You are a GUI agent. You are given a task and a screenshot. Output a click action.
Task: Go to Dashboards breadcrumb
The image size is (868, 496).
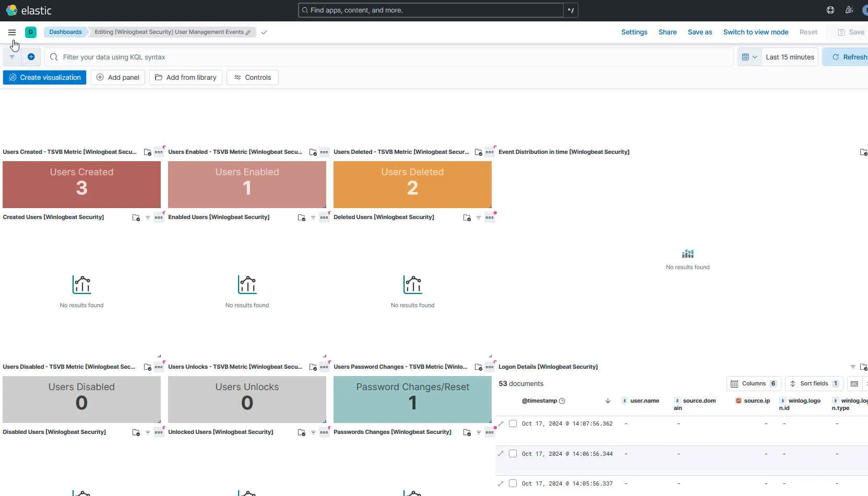[65, 32]
